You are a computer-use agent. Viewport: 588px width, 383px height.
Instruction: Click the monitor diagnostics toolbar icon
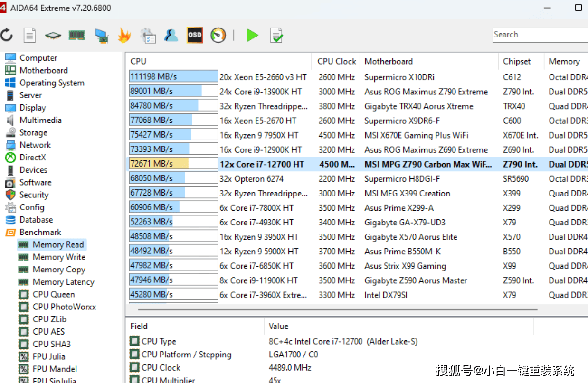(101, 36)
